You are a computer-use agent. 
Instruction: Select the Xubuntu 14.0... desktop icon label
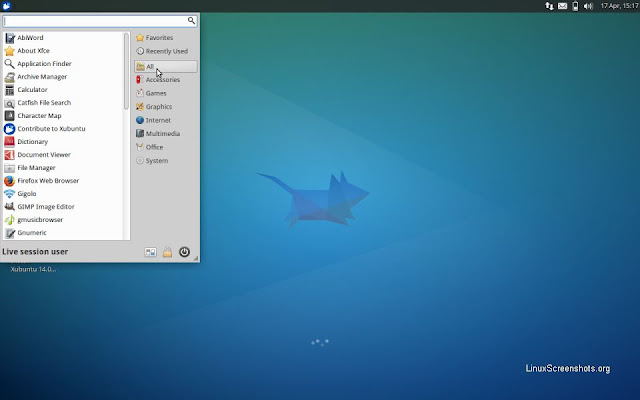[33, 269]
